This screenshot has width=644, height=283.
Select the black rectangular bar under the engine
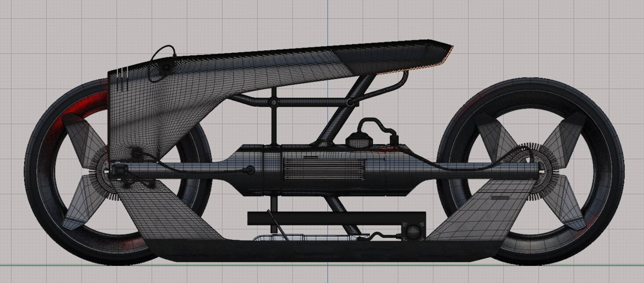tap(336, 218)
